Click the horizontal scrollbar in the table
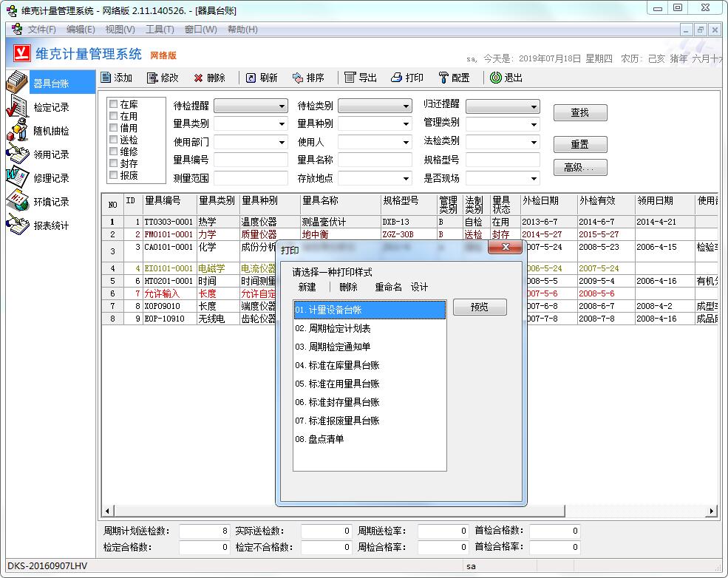 (339, 511)
